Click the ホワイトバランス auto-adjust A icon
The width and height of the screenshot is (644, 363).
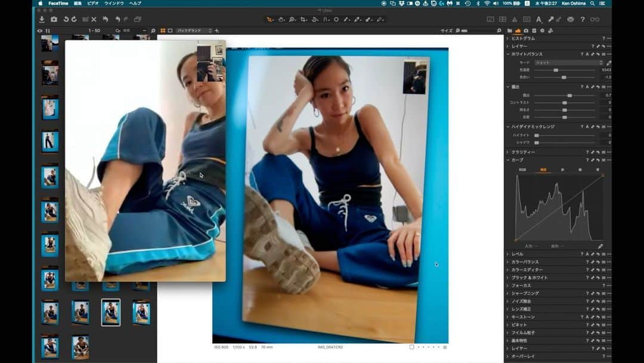pyautogui.click(x=587, y=54)
